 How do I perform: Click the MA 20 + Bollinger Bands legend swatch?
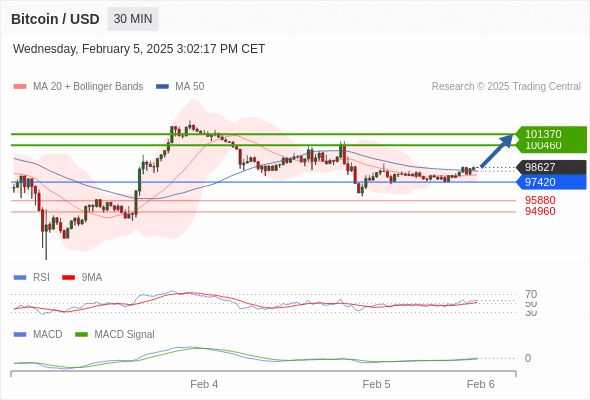click(x=20, y=87)
